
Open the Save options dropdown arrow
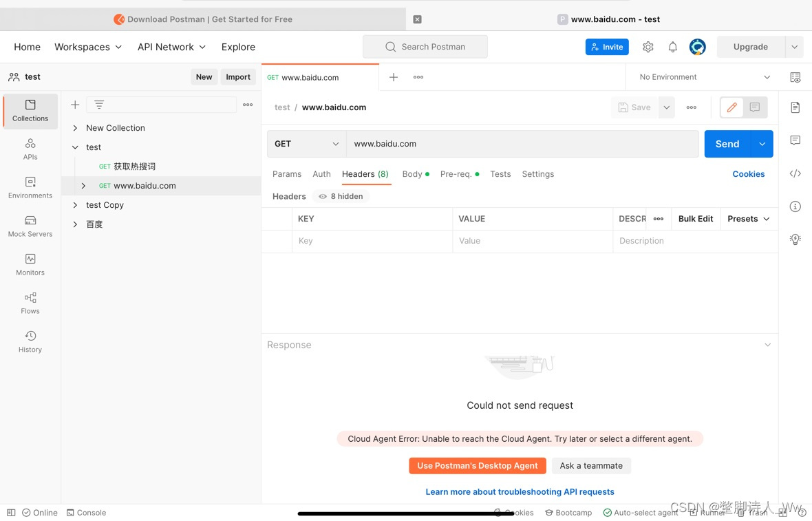pyautogui.click(x=667, y=108)
